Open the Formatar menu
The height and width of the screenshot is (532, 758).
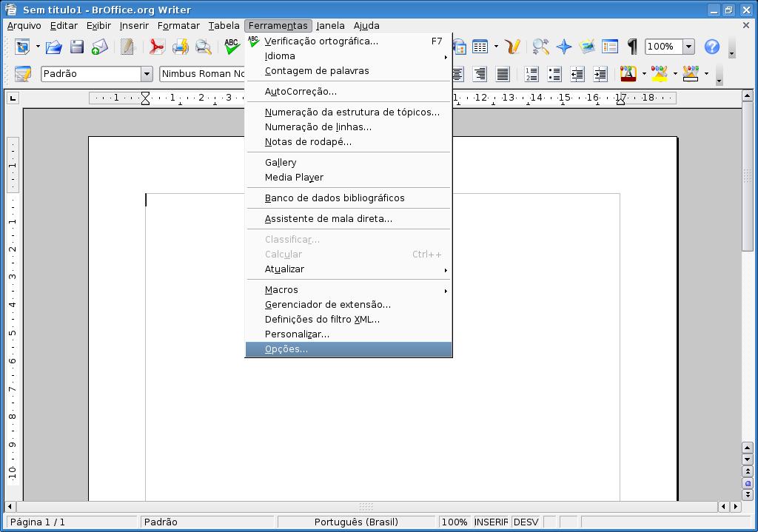pyautogui.click(x=178, y=26)
